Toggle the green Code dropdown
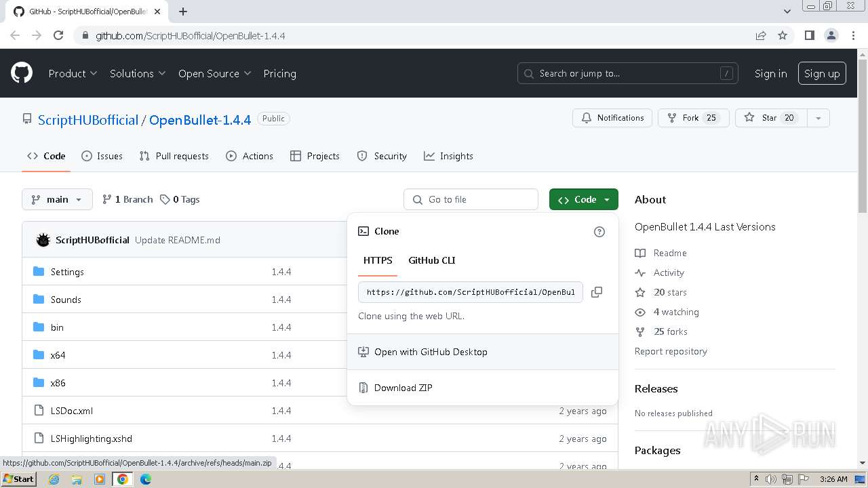The image size is (868, 488). tap(584, 199)
